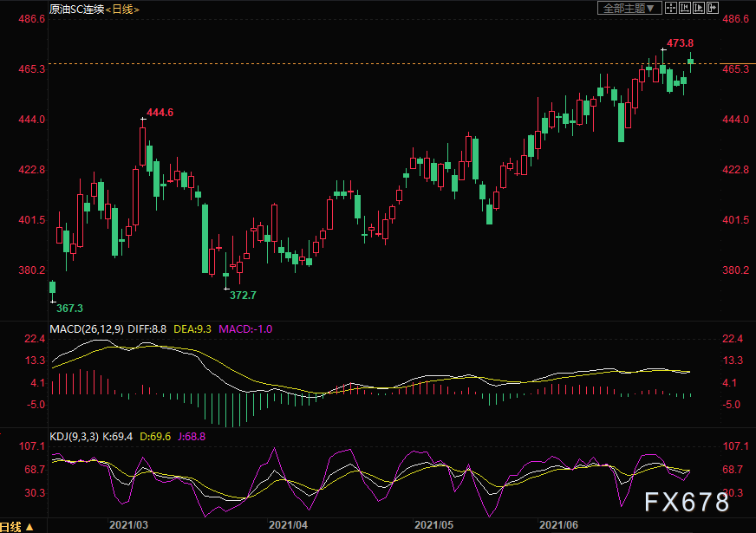Image resolution: width=756 pixels, height=533 pixels.
Task: Click the 2021/04 date on time axis
Action: [x=288, y=525]
